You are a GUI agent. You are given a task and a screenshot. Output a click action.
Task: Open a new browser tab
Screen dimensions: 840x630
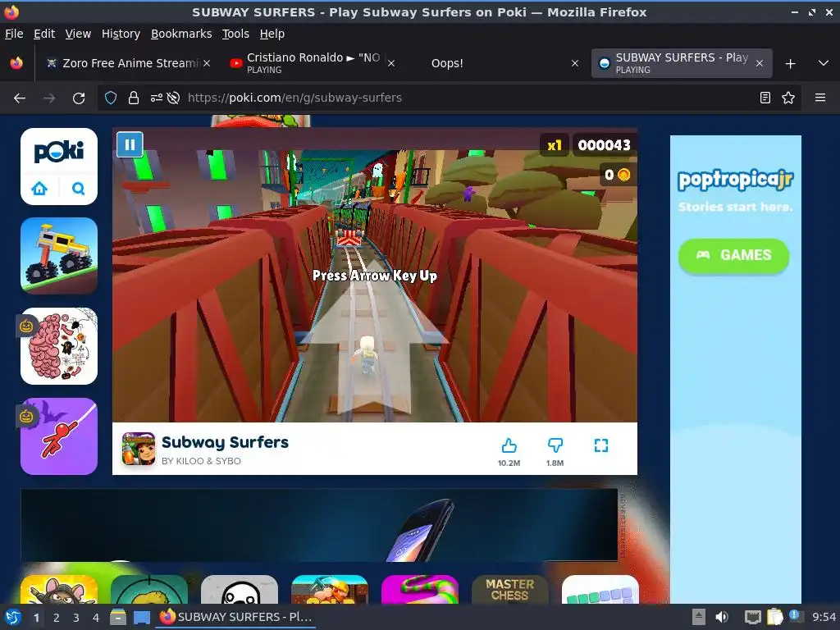[790, 64]
